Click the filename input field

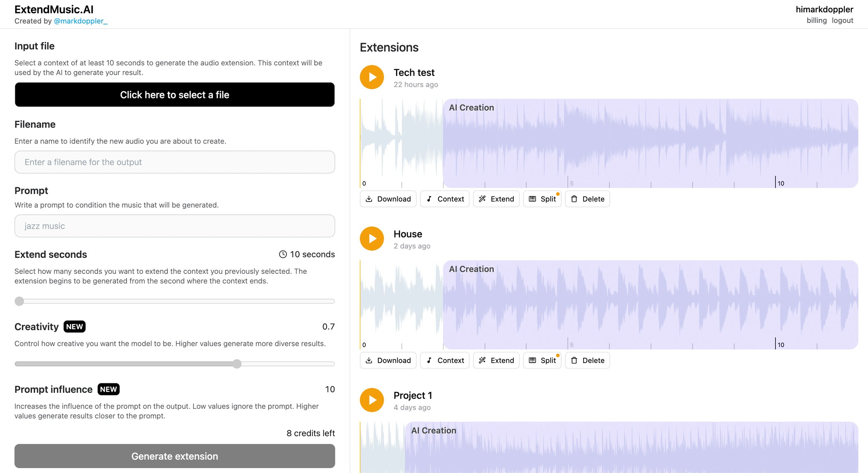174,162
